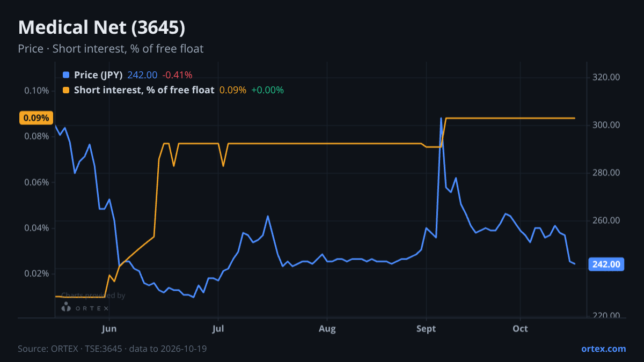
Task: Click the 0.06% left axis label
Action: [x=36, y=182]
